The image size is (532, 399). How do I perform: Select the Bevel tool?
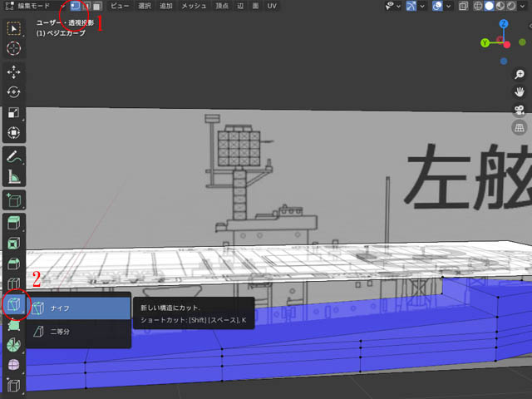(x=14, y=264)
